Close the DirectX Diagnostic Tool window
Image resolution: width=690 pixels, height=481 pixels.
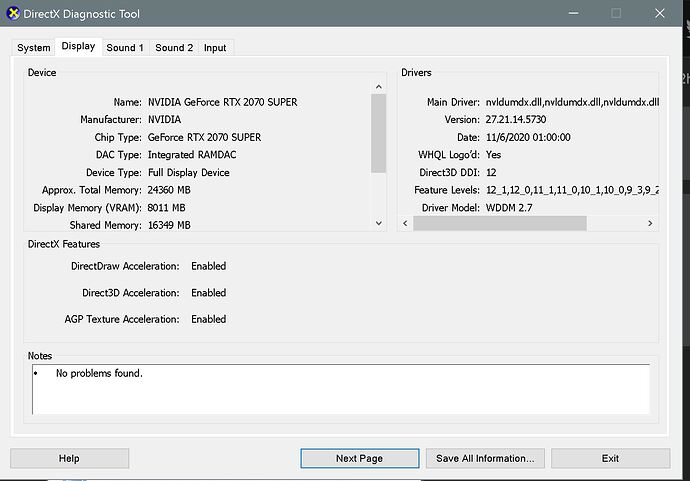[659, 13]
